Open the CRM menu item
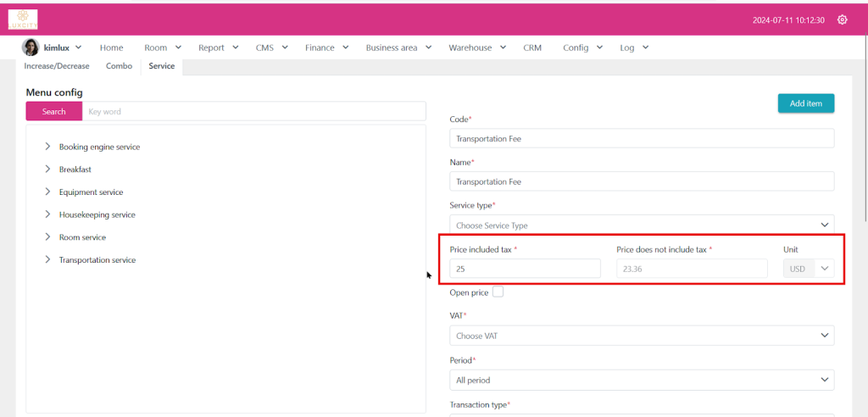This screenshot has width=868, height=417. click(x=532, y=48)
